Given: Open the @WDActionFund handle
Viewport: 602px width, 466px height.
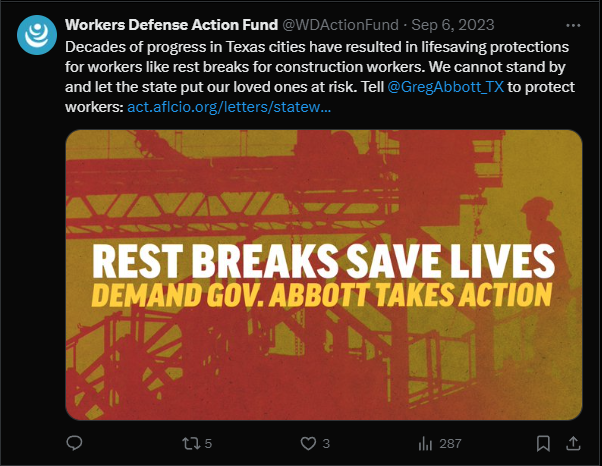Looking at the screenshot, I should (341, 25).
